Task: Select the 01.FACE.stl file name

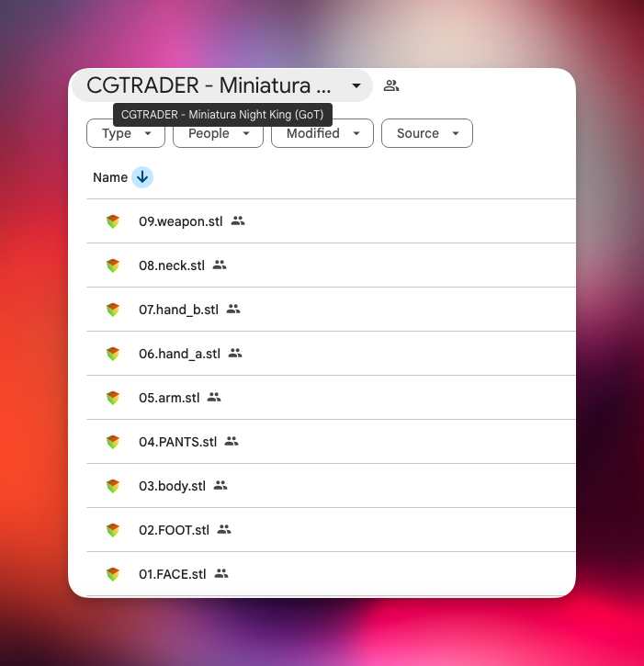Action: pyautogui.click(x=173, y=574)
